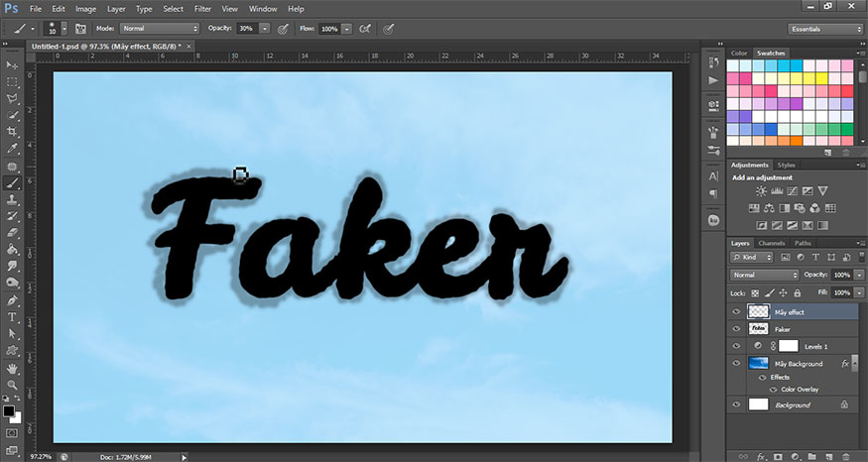Select the Crop tool
The image size is (868, 462).
[12, 132]
